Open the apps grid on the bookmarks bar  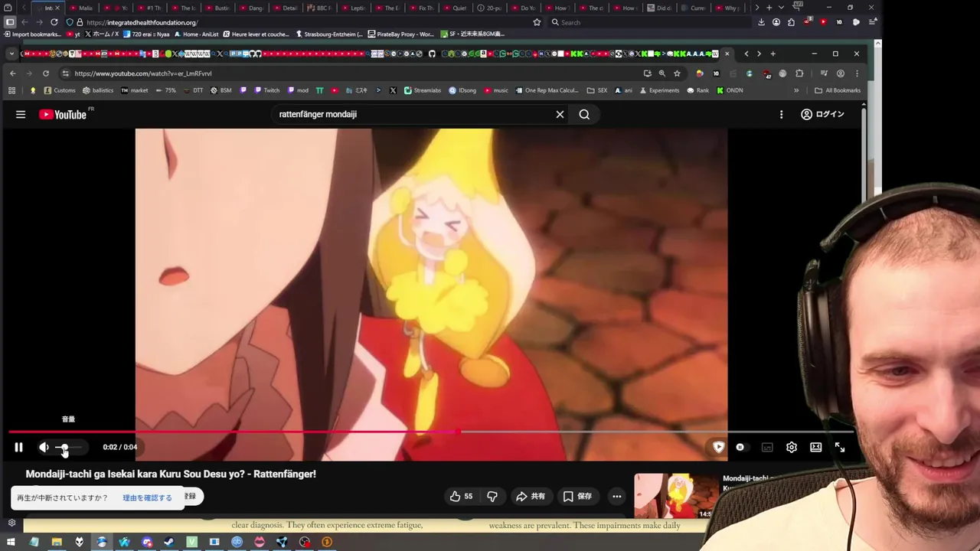click(11, 90)
